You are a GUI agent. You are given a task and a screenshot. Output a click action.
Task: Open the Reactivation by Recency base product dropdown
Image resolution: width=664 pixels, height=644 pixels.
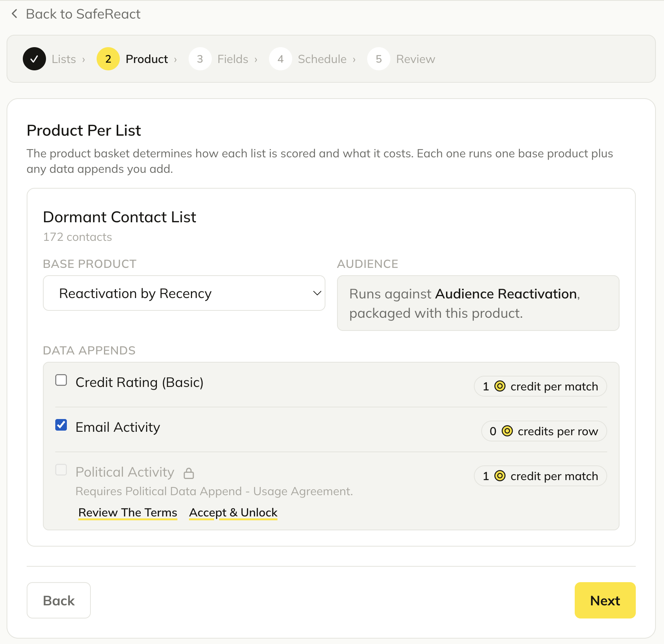point(184,293)
